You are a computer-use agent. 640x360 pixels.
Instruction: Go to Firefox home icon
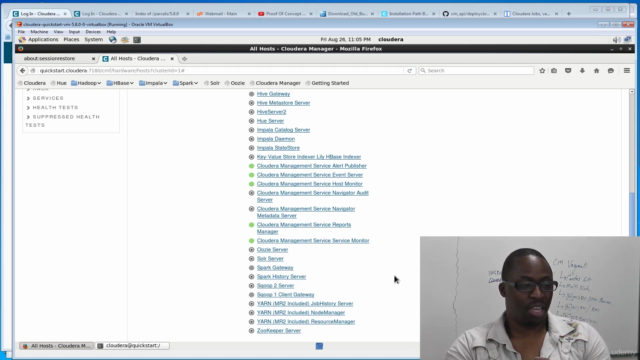point(596,71)
